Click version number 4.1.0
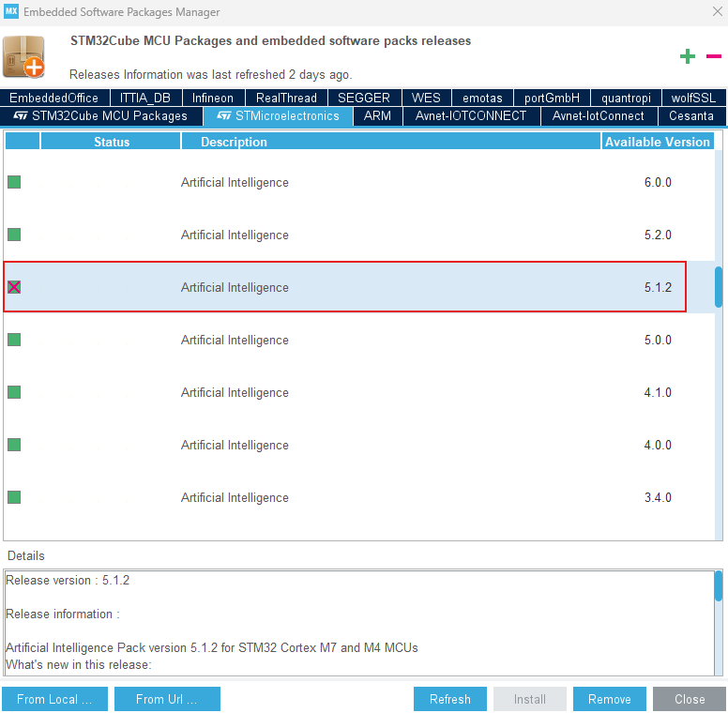Viewport: 728px width, 713px height. (x=658, y=392)
